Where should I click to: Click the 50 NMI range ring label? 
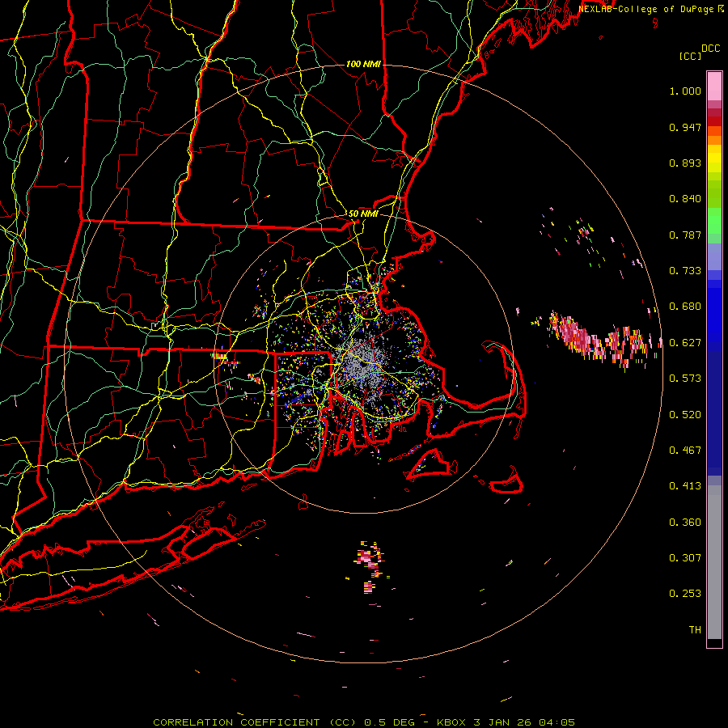point(363,214)
